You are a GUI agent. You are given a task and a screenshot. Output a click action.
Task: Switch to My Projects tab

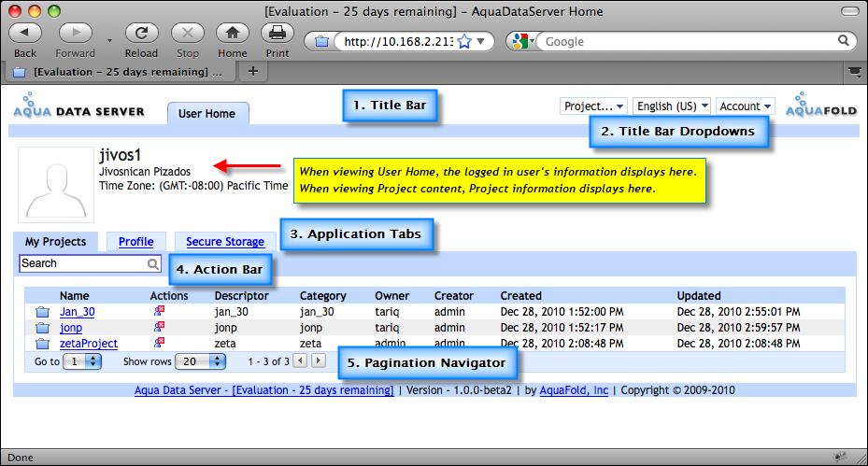(55, 242)
